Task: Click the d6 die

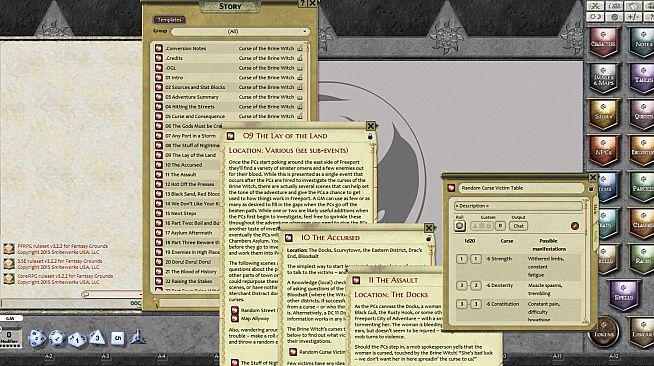Action: (117, 338)
